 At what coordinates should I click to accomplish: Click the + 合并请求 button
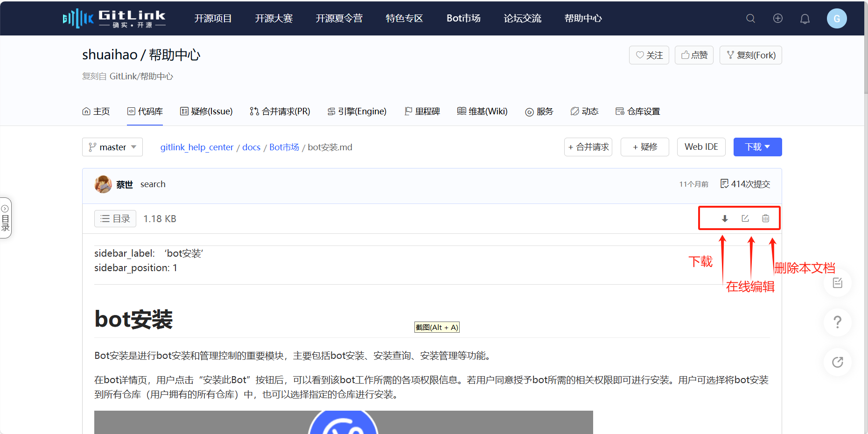(x=588, y=147)
